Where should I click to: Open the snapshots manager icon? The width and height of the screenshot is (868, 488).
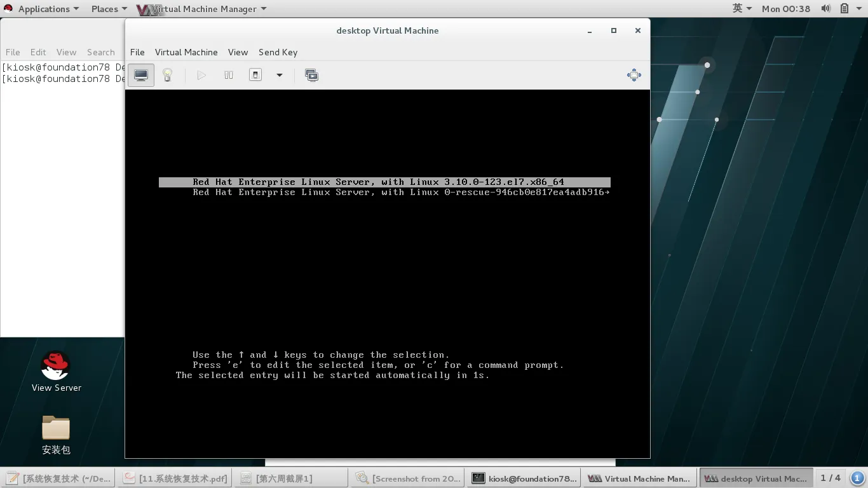click(311, 75)
